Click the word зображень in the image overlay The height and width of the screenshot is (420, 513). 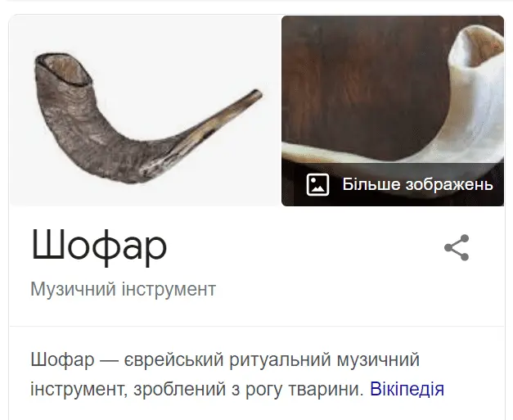tap(449, 184)
